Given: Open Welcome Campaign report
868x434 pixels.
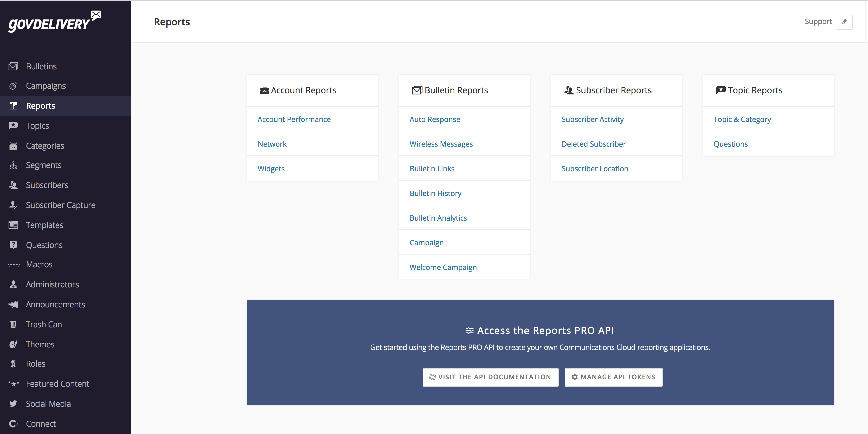Looking at the screenshot, I should pos(443,267).
